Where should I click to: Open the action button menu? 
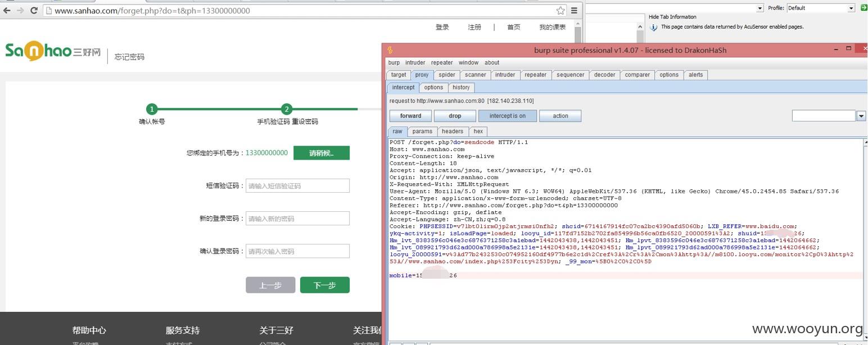coord(560,116)
